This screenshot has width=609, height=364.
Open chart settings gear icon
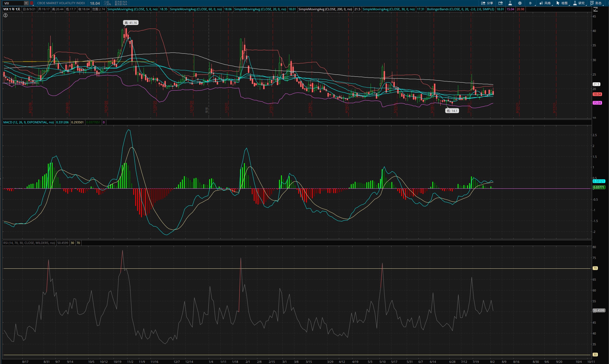point(520,3)
